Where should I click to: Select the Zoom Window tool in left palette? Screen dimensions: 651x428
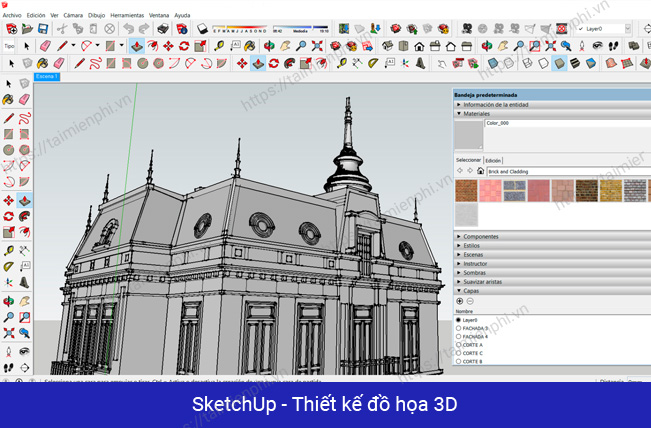click(x=24, y=317)
